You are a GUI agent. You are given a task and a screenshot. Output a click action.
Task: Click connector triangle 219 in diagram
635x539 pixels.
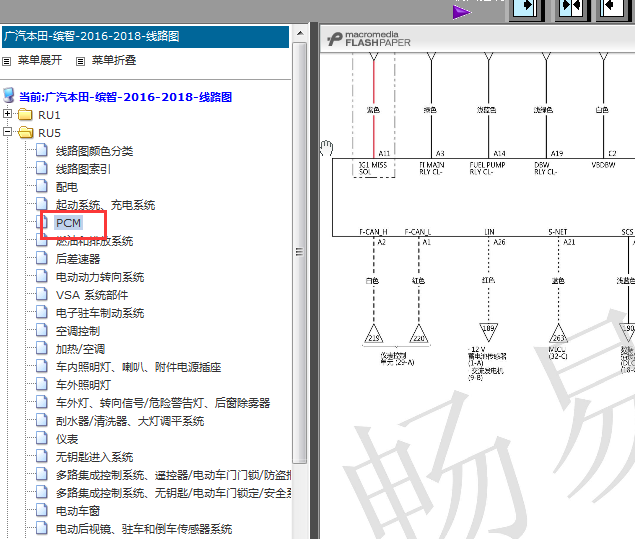coord(373,334)
